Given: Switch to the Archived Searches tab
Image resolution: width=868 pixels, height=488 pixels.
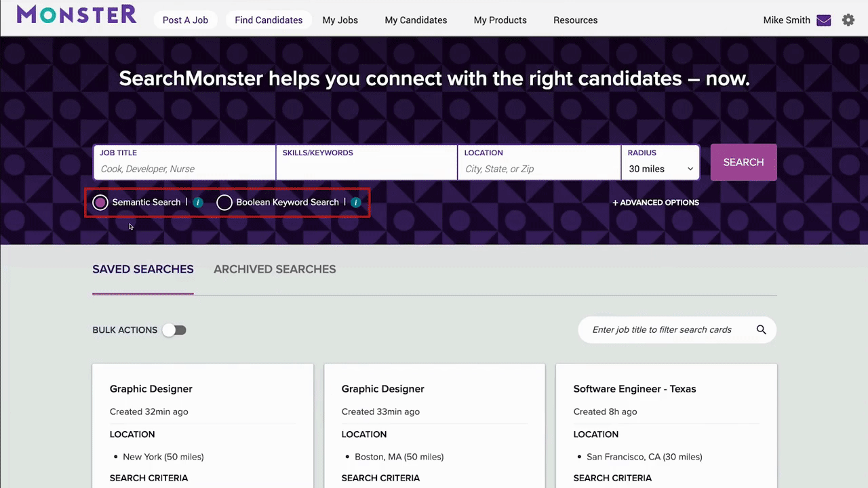Looking at the screenshot, I should point(275,270).
